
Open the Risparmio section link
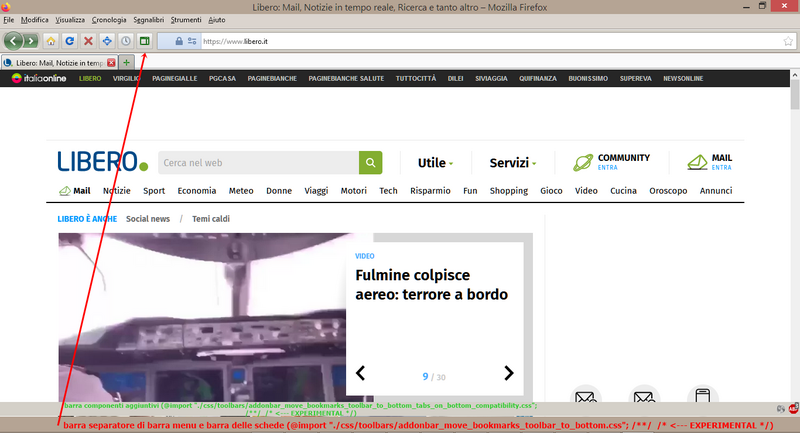point(430,191)
